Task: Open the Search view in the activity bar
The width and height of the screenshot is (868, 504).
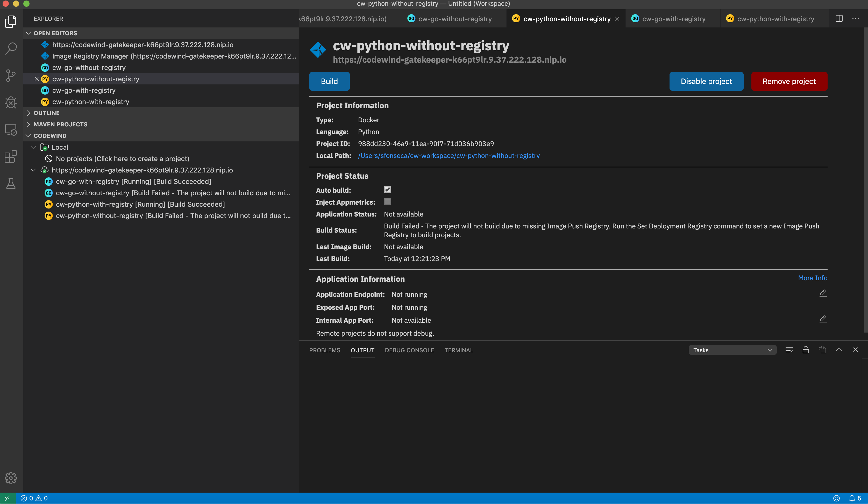Action: tap(11, 48)
